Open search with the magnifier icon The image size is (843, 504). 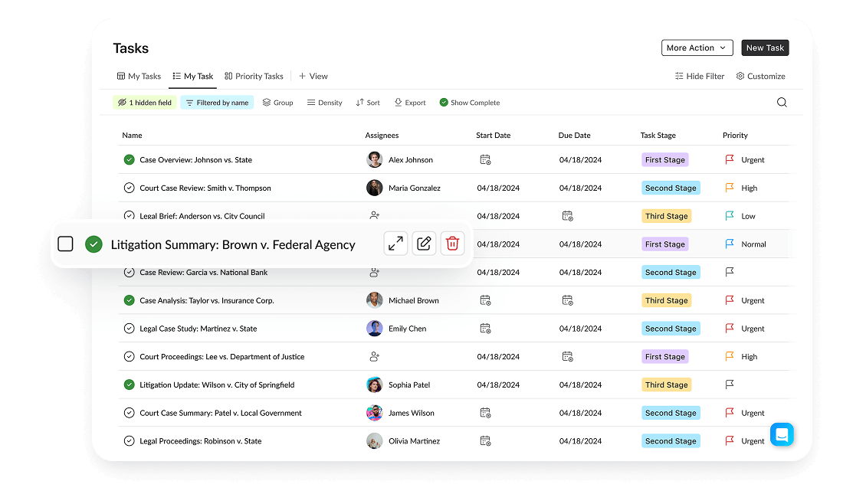click(782, 103)
